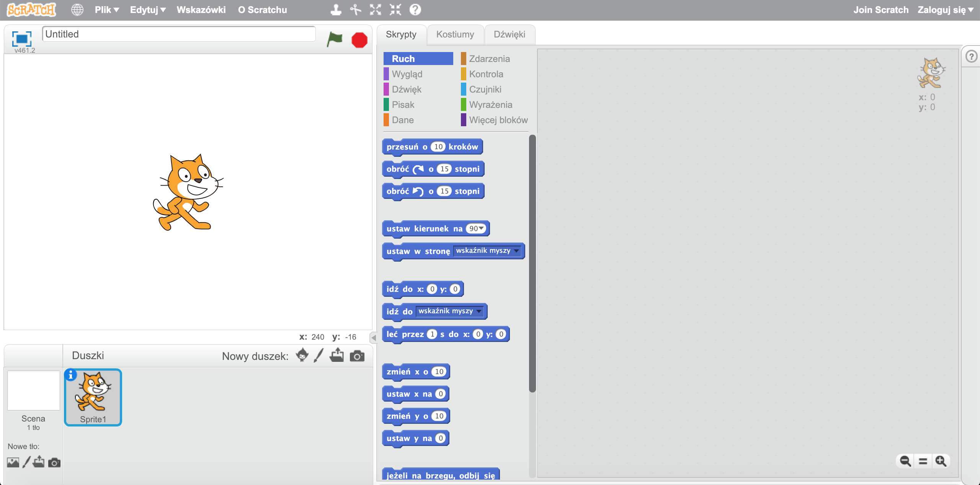Switch to the Skrypty tab

pos(401,34)
